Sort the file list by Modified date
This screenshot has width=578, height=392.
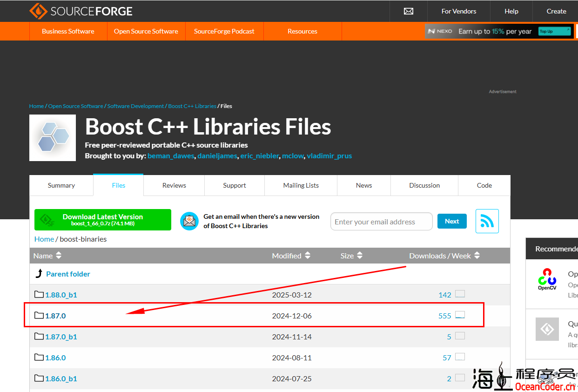(291, 256)
